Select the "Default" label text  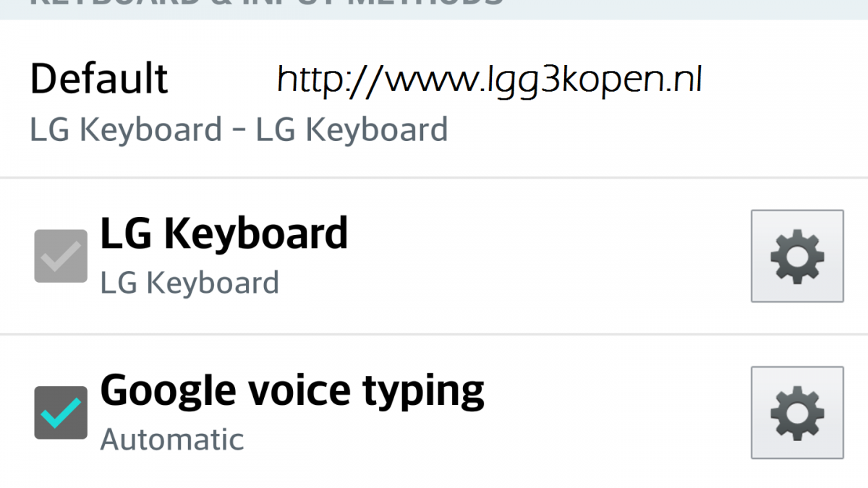tap(98, 78)
